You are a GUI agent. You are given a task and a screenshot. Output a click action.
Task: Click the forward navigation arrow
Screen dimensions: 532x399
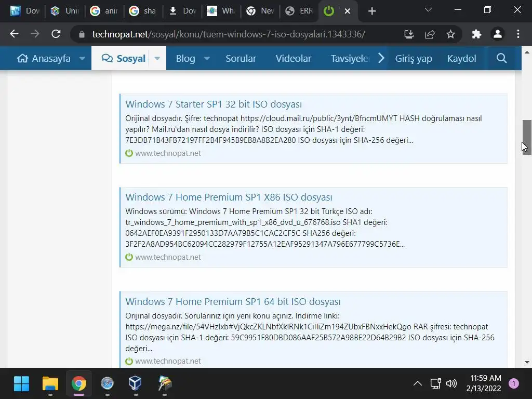point(35,34)
